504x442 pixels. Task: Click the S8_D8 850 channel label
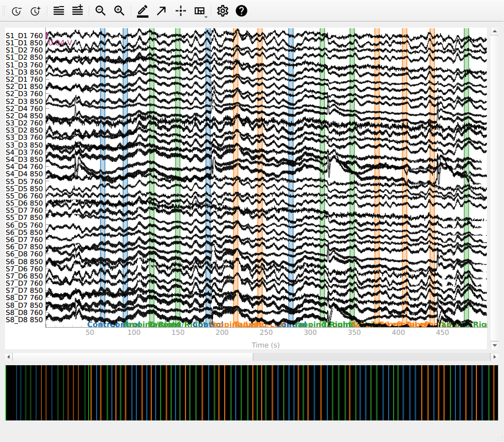tap(24, 320)
